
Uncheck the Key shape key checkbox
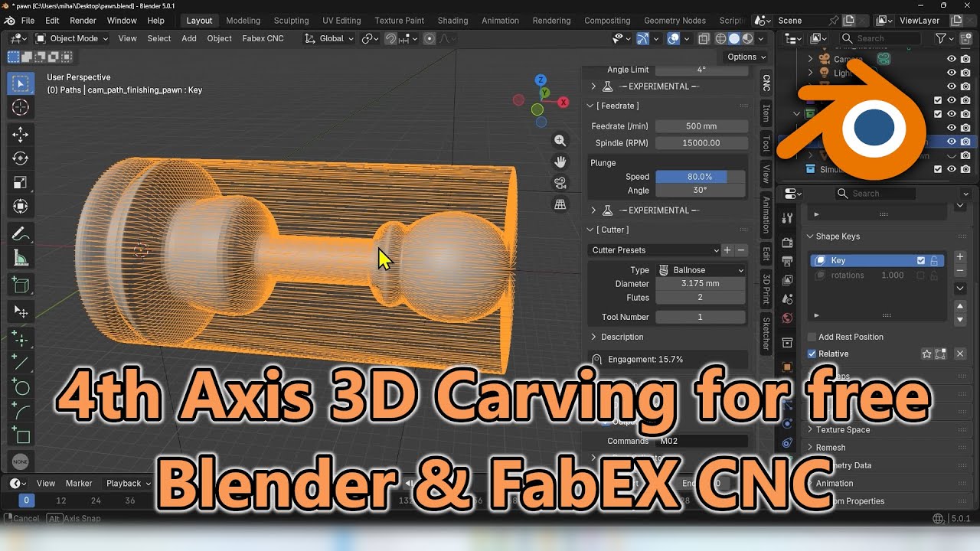click(921, 261)
